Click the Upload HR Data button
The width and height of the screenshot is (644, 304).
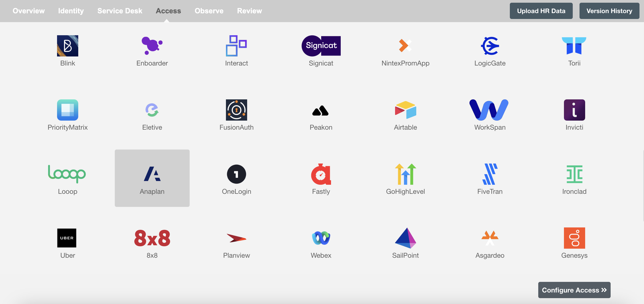(541, 11)
